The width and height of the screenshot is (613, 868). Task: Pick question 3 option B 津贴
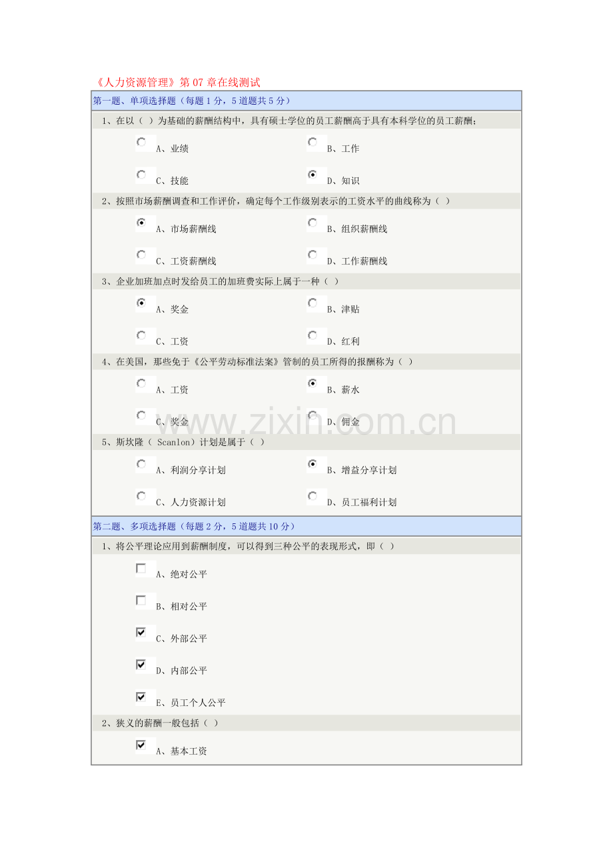312,303
